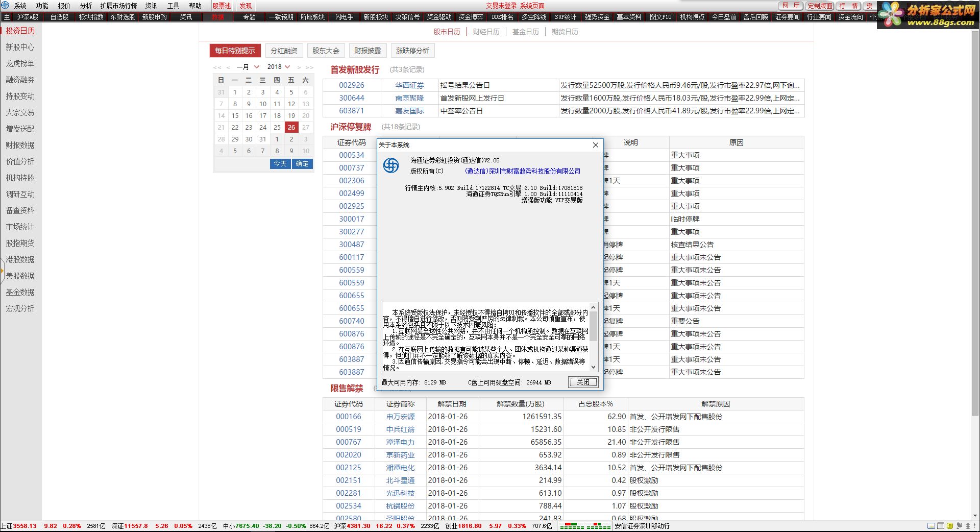
Task: Jump forward one year with the >> calendar arrow
Action: pos(309,67)
